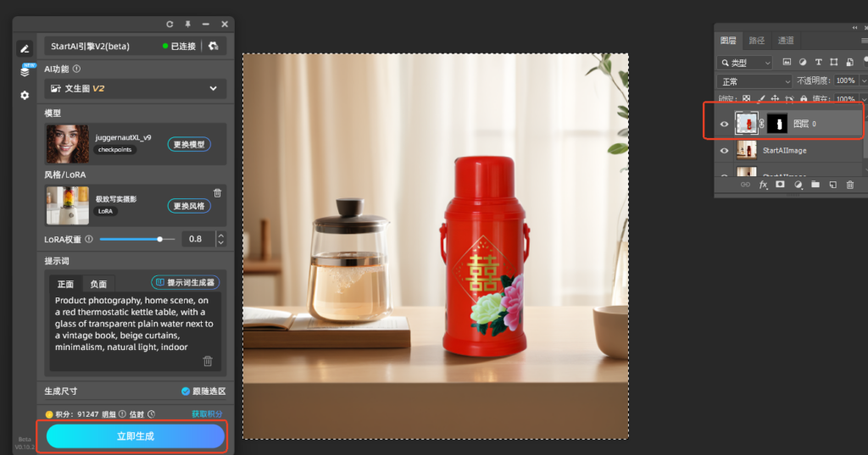This screenshot has height=455, width=868.
Task: Toggle the lock position icon
Action: pyautogui.click(x=775, y=99)
